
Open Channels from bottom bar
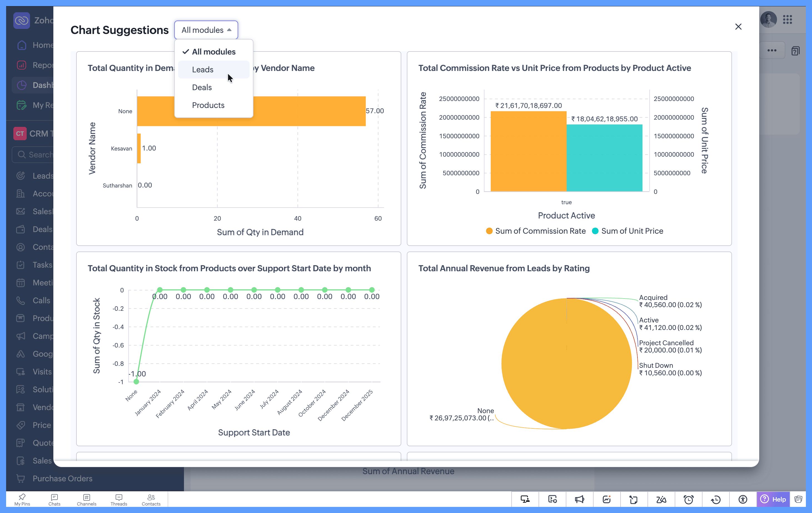[x=86, y=499]
